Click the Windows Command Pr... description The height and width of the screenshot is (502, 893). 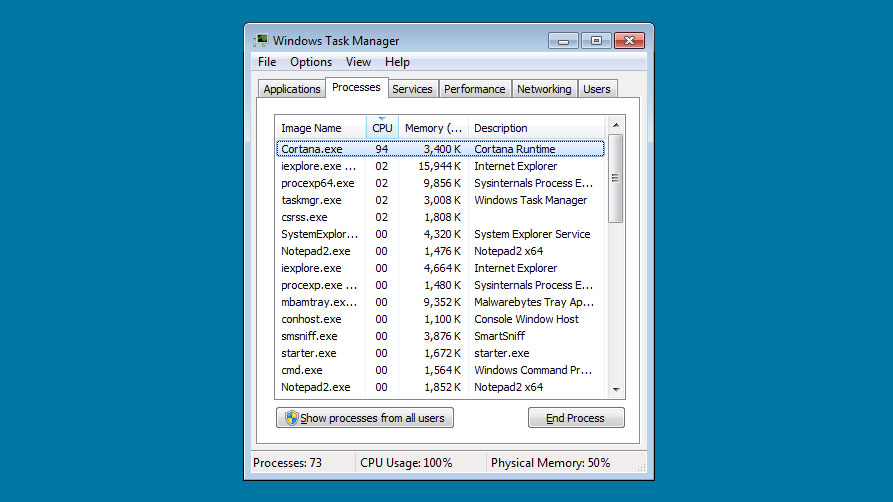coord(532,370)
